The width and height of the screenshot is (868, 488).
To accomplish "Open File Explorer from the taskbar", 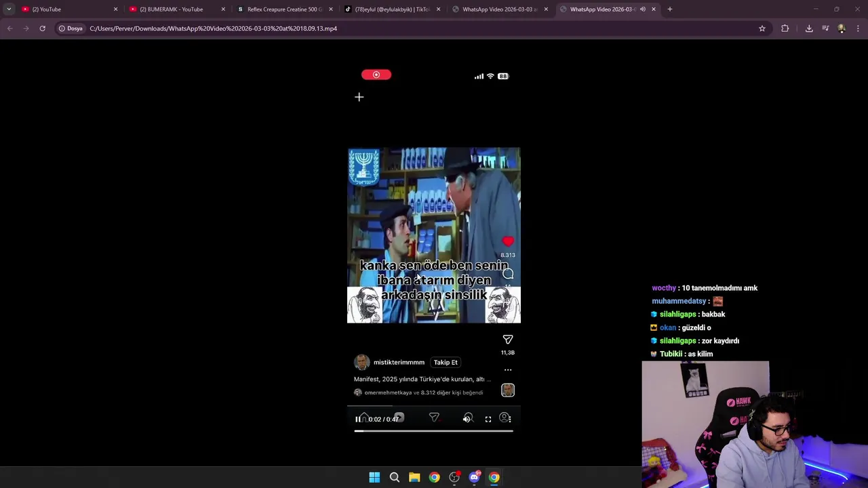I will 414,477.
